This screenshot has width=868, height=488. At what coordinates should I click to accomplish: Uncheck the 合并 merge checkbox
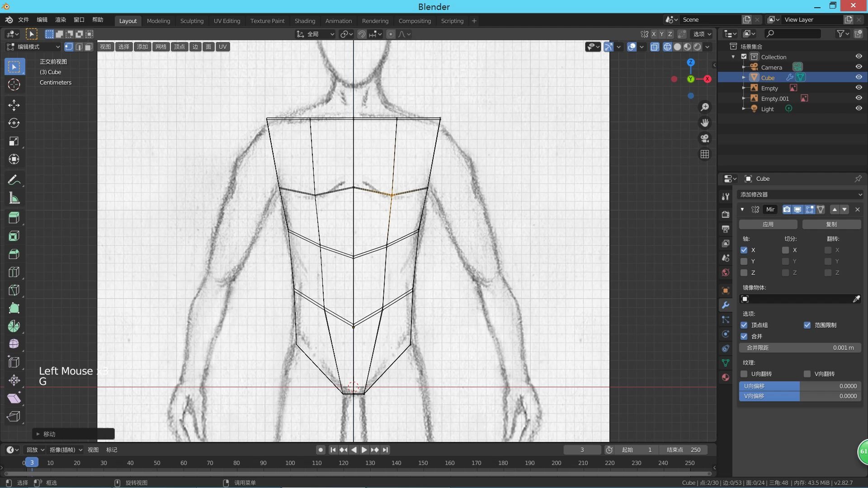tap(744, 336)
